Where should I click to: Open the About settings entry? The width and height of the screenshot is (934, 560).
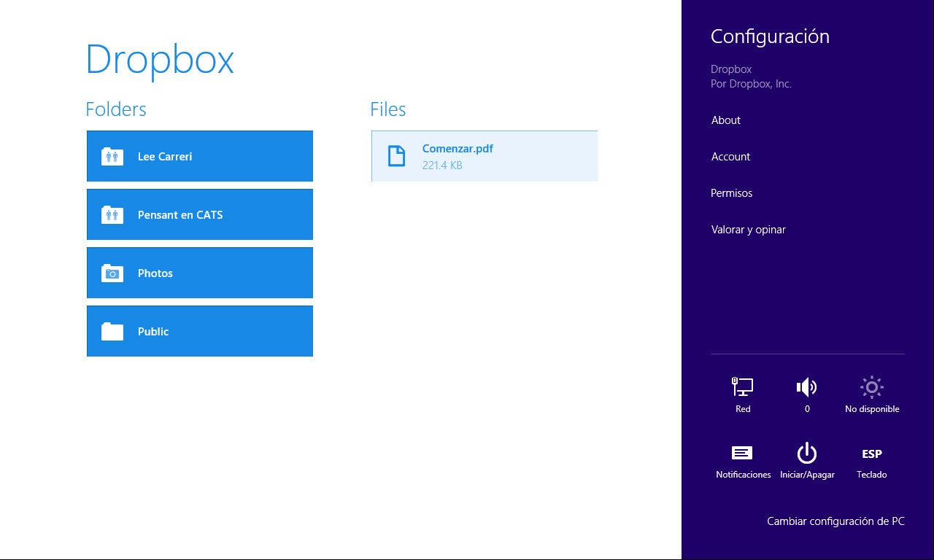pos(726,120)
